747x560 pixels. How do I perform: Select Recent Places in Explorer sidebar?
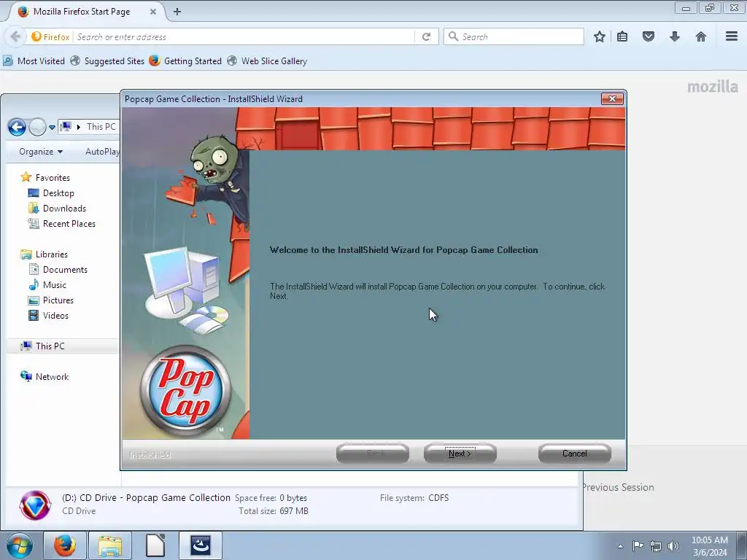point(61,223)
